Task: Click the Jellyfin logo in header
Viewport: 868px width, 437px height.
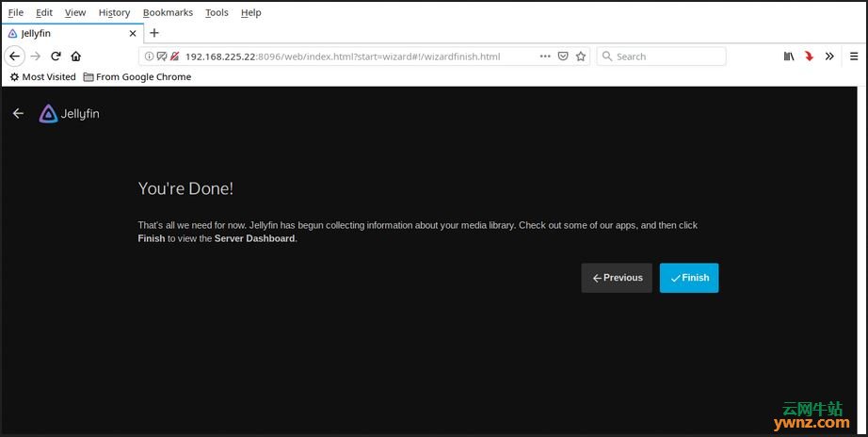Action: [70, 114]
